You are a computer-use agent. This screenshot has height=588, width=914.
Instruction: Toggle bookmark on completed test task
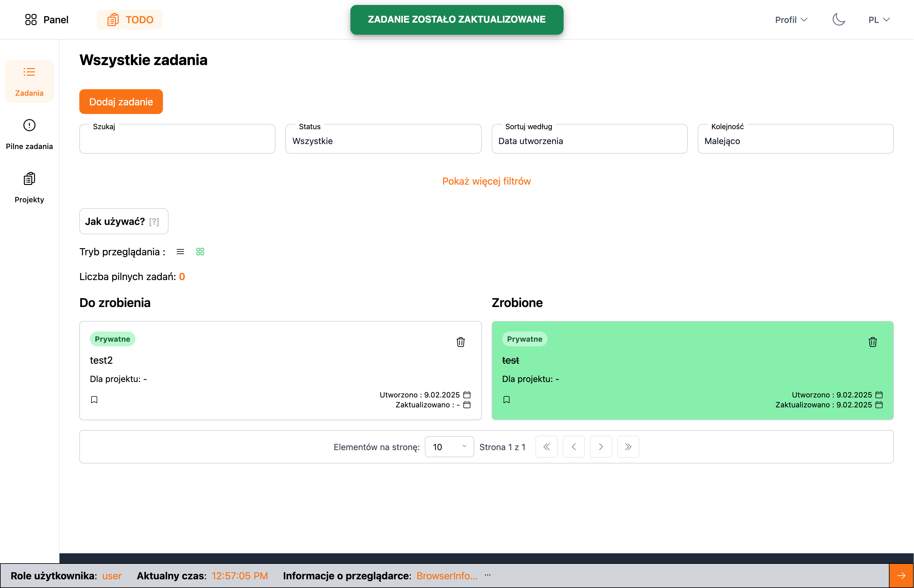506,399
